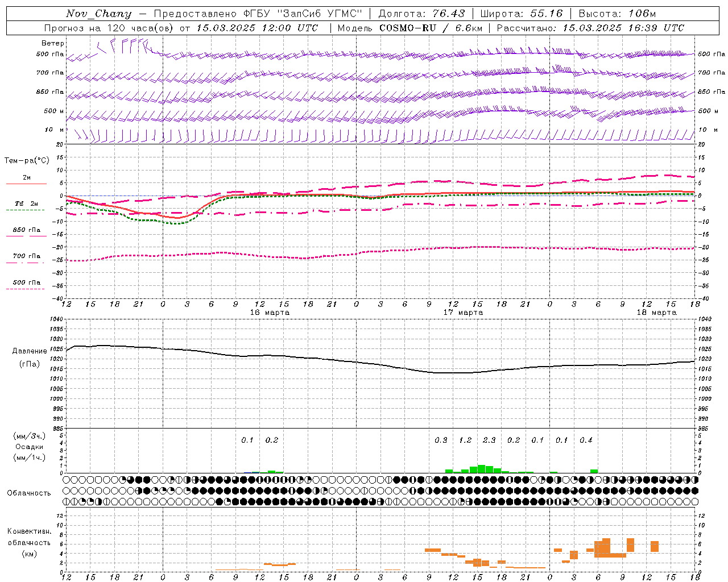Click the "(км)" unit under convective cloudiness
The height and width of the screenshot is (582, 728).
point(30,554)
